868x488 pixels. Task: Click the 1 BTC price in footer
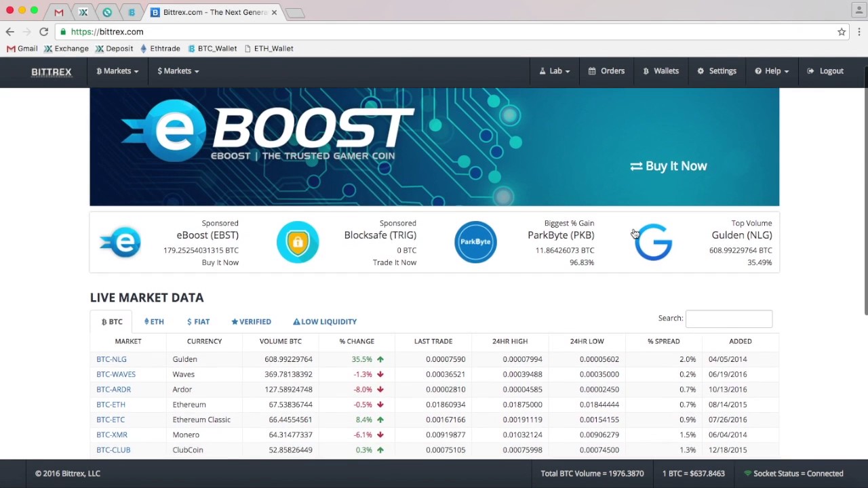(694, 474)
